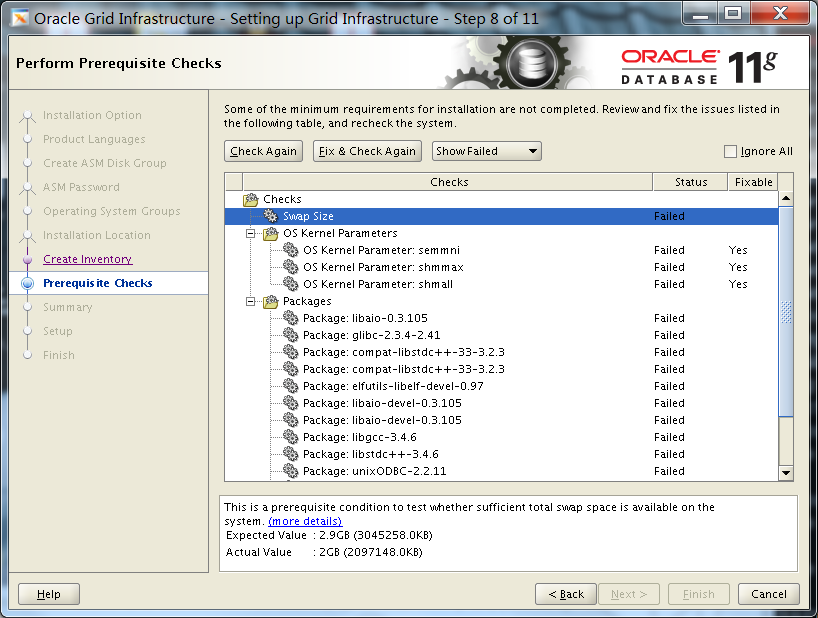Click the Fixable column header
Screen dimensions: 818x618
click(x=753, y=182)
